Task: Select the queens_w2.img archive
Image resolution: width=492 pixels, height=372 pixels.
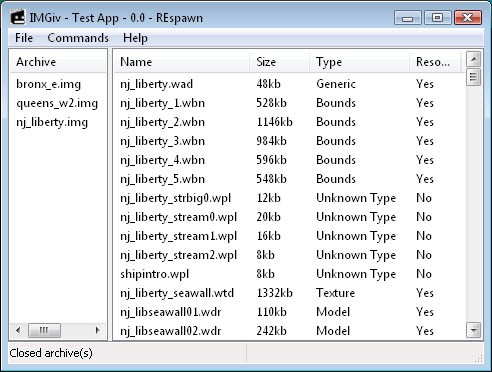Action: click(57, 103)
